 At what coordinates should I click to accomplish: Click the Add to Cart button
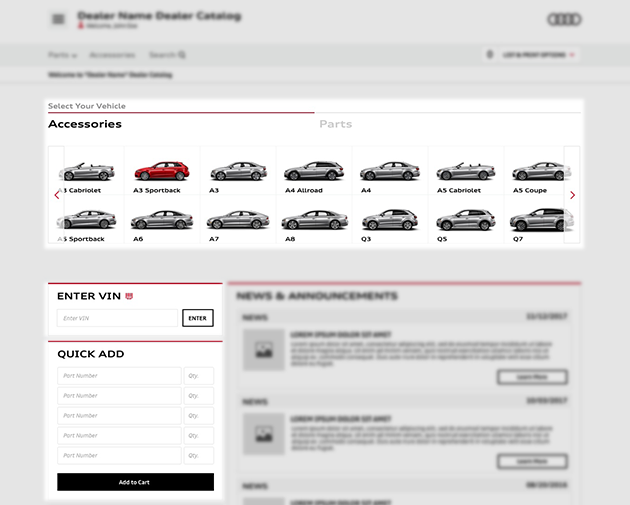[x=135, y=482]
